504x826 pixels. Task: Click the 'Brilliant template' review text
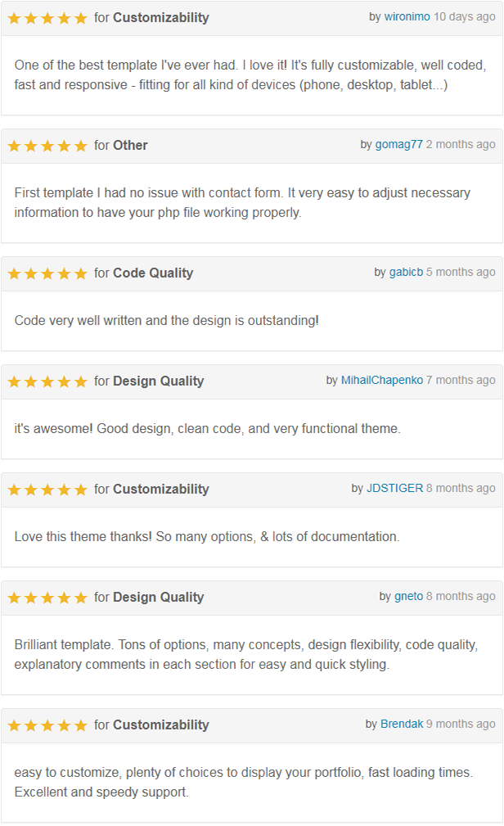click(x=245, y=655)
